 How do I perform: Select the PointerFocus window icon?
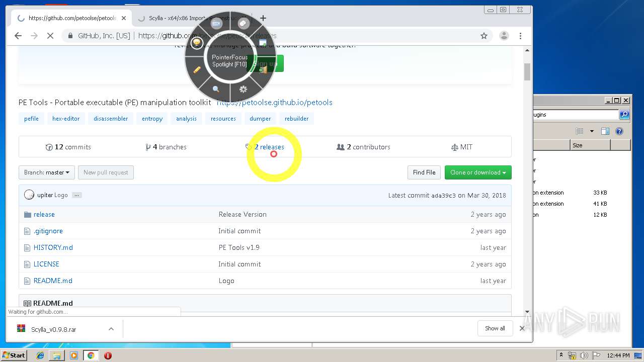(263, 43)
